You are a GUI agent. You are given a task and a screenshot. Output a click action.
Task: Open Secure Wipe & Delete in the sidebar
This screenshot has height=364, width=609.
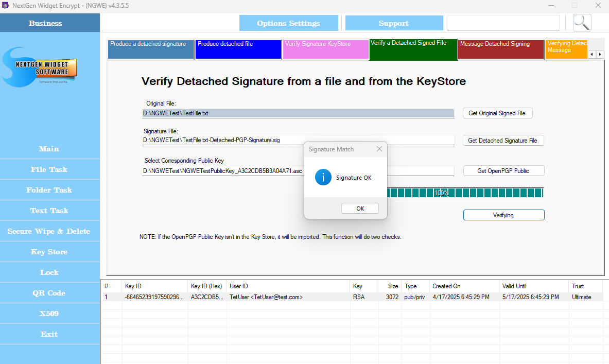50,231
